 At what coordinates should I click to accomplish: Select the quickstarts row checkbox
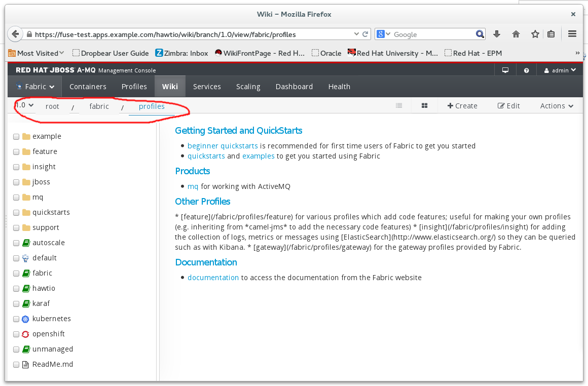click(16, 212)
